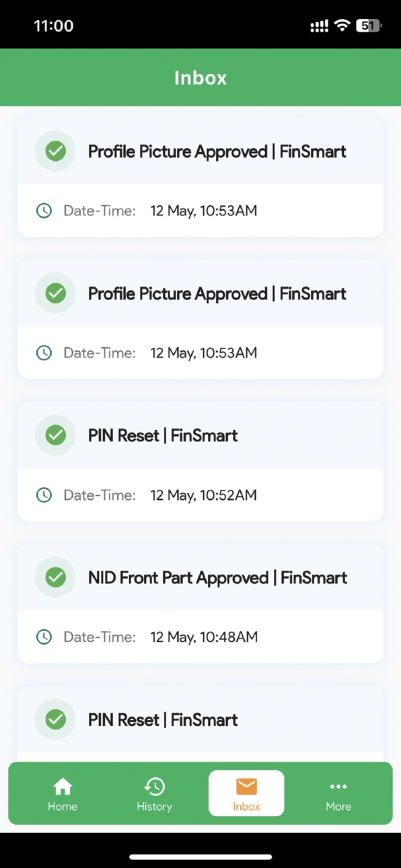This screenshot has height=868, width=401.
Task: Tap green checkmark on NID Front Part Approved
Action: (x=55, y=577)
